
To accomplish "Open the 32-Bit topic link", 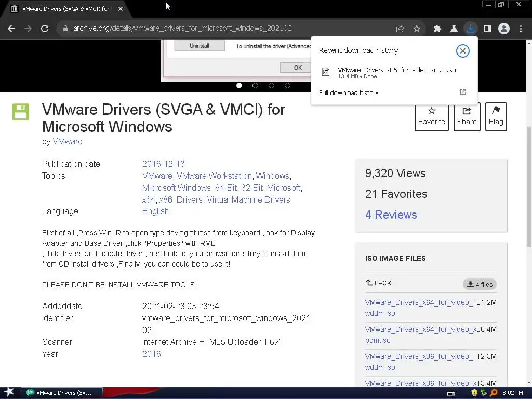I will [x=252, y=188].
